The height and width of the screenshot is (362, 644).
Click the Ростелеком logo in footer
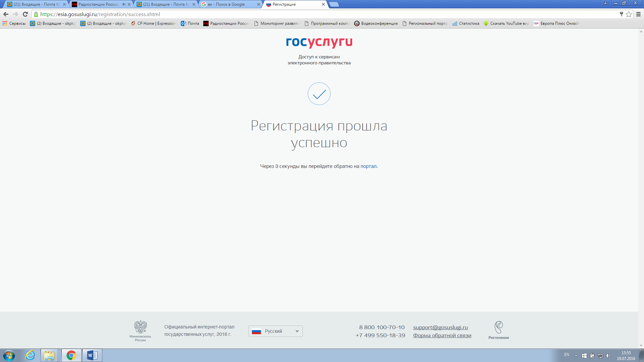coord(498,330)
